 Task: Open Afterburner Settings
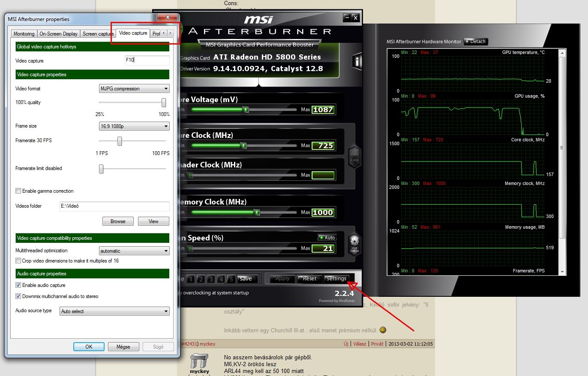(336, 279)
